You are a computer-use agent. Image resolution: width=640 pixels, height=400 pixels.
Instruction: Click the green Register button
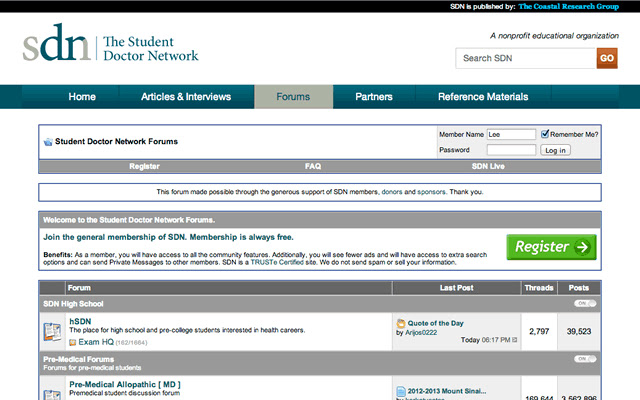551,247
